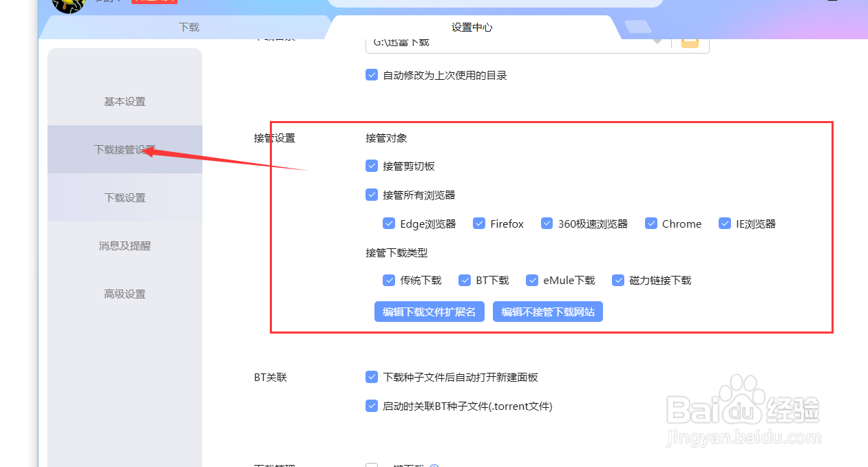The height and width of the screenshot is (467, 868).
Task: Select 基本设置 in the sidebar
Action: tap(125, 101)
